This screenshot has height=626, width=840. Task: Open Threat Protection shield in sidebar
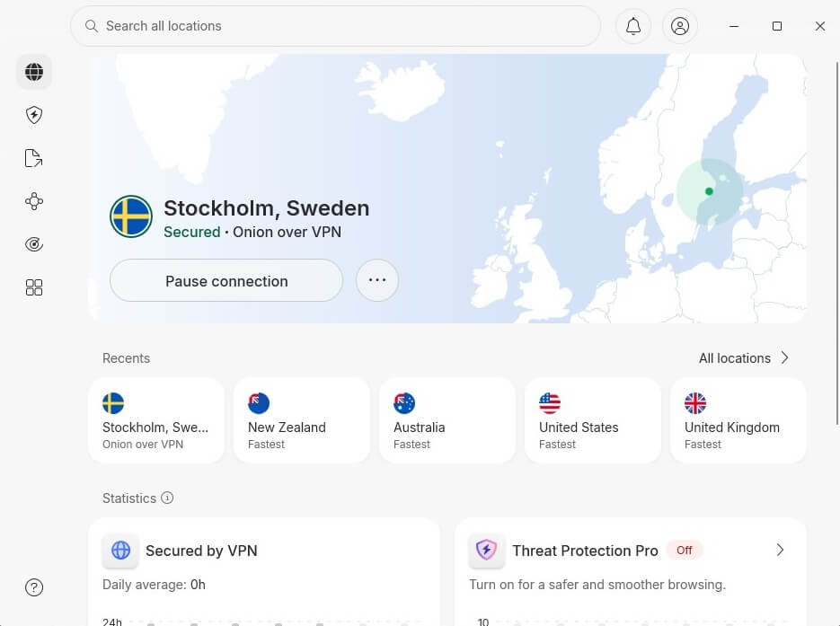34,115
